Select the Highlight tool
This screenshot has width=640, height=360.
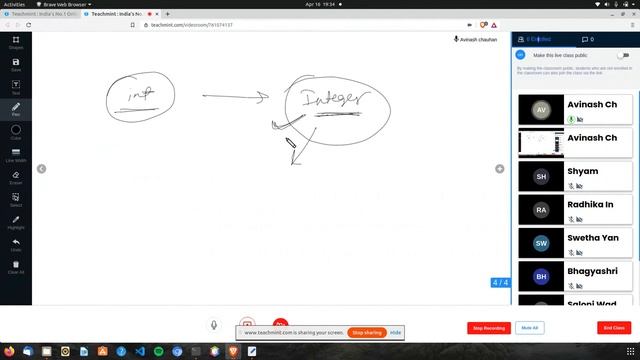[x=16, y=222]
